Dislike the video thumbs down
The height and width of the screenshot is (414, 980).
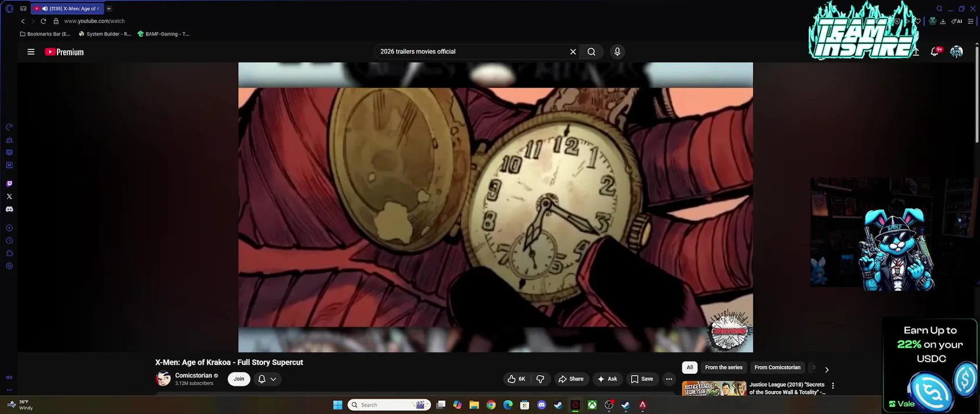tap(540, 379)
